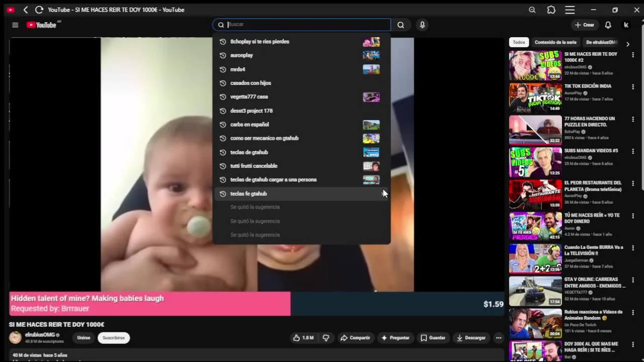Click the Descargar download button
Screen dimensions: 644x362
click(471, 338)
